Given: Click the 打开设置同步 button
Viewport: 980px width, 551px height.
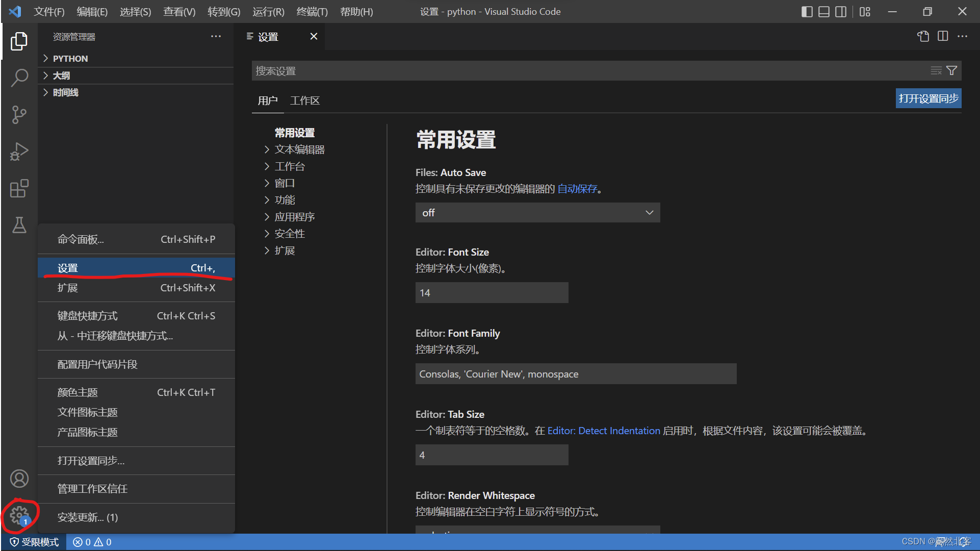Looking at the screenshot, I should point(928,98).
